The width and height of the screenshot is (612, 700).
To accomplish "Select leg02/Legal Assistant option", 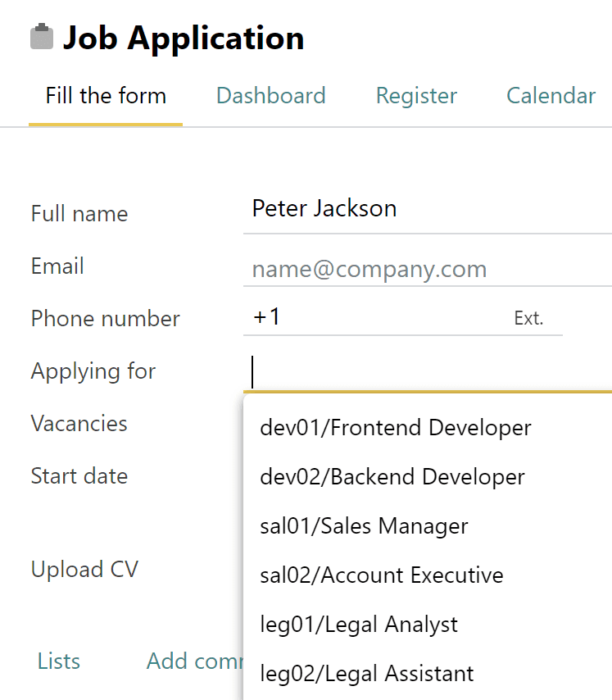I will [366, 672].
